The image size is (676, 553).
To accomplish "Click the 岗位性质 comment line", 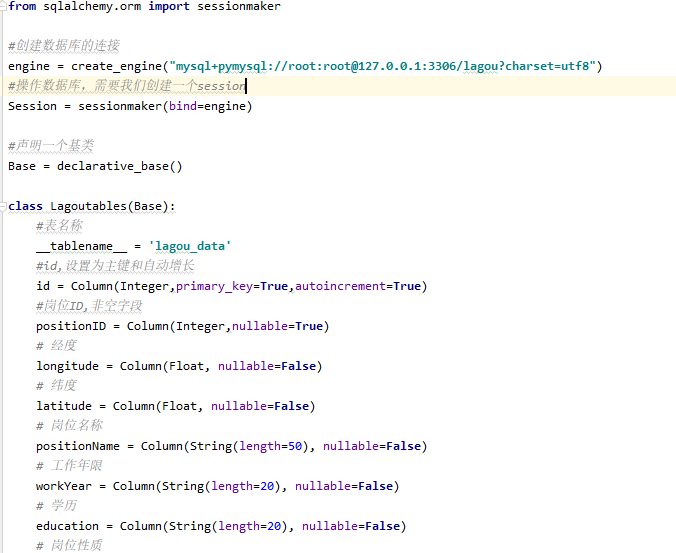I will (69, 546).
